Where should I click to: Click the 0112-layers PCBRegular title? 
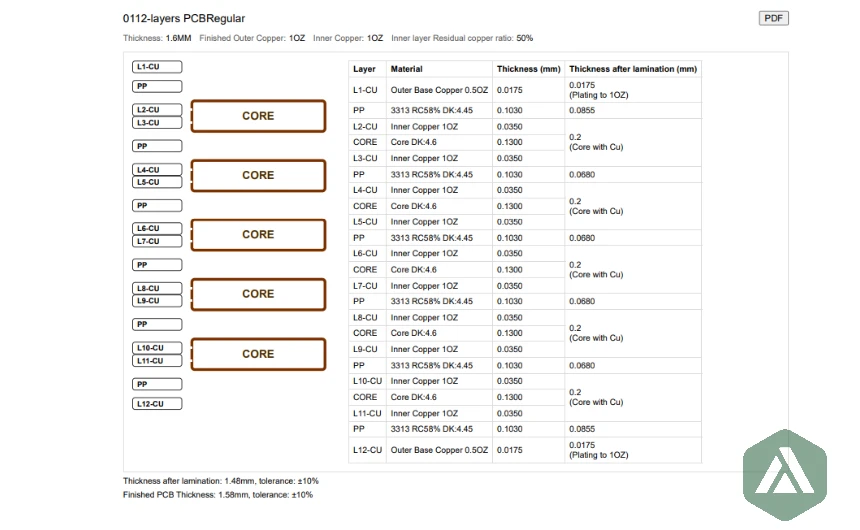click(x=184, y=18)
